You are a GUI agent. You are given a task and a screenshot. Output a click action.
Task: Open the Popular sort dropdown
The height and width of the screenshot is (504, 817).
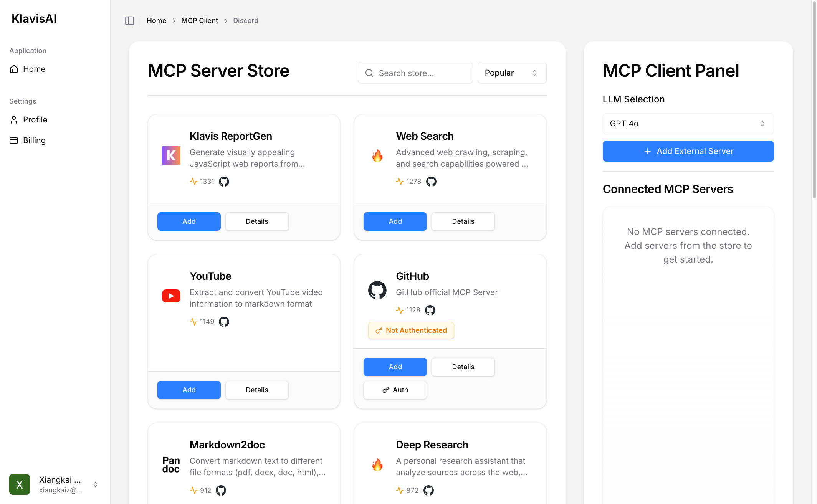click(x=511, y=73)
